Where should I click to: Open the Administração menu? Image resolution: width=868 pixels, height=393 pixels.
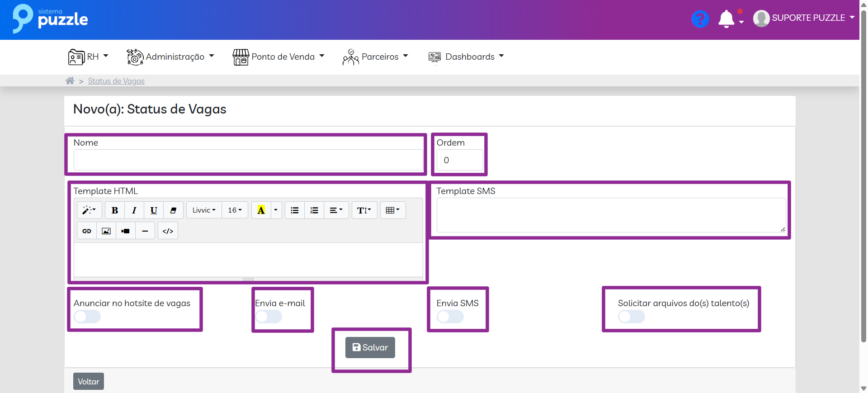tap(170, 57)
